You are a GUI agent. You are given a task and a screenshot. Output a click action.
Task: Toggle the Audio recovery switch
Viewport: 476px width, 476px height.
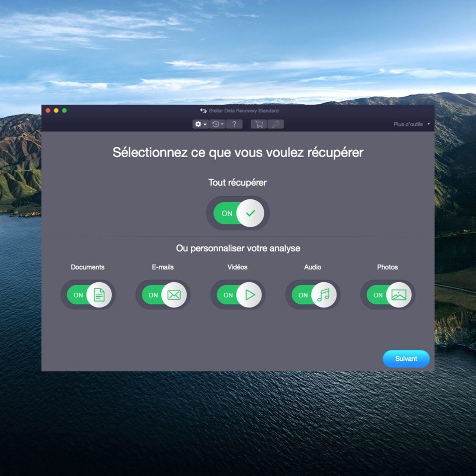click(314, 295)
